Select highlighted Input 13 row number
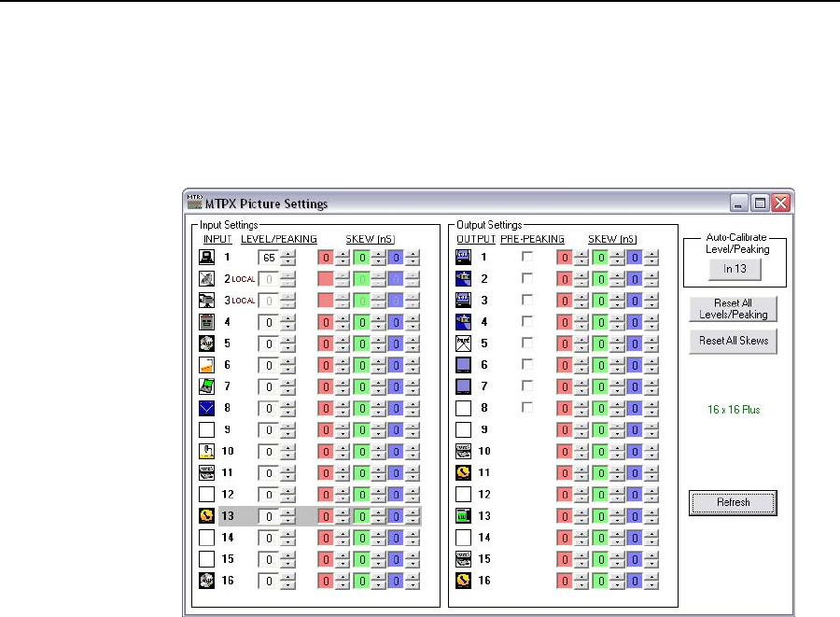 228,516
